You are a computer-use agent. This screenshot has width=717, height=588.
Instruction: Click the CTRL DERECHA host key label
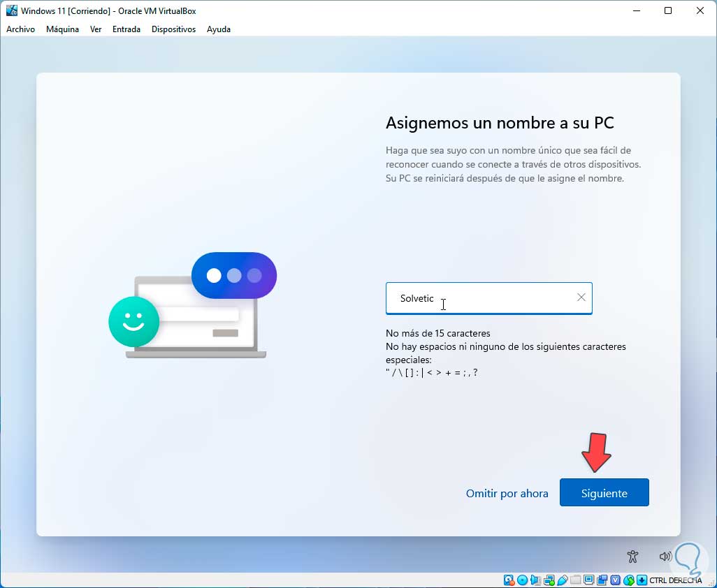click(675, 580)
